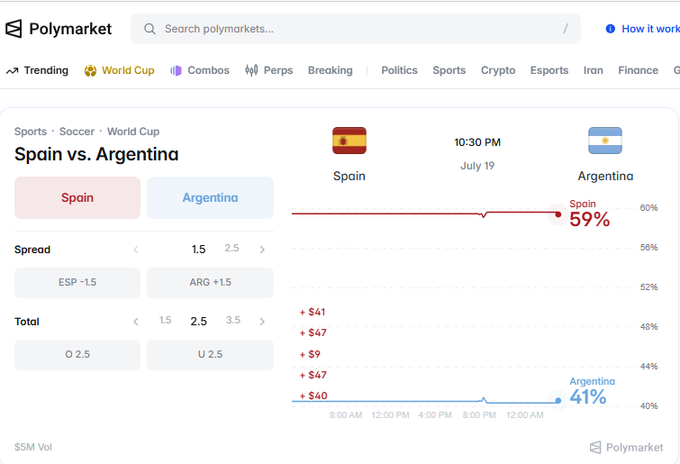Focus the Search polymarkets field
The image size is (680, 464).
point(356,29)
